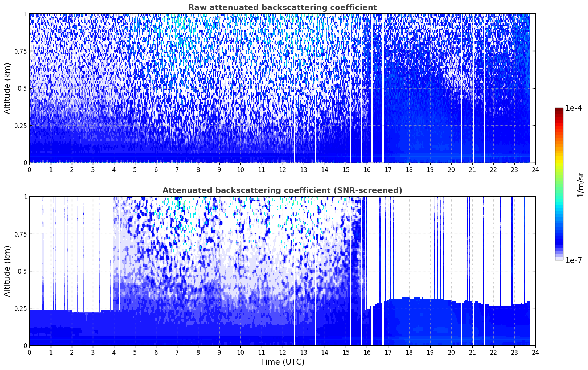Click the dark red top of the colorbar
Viewport: 588px width, 370px height.
coord(559,110)
